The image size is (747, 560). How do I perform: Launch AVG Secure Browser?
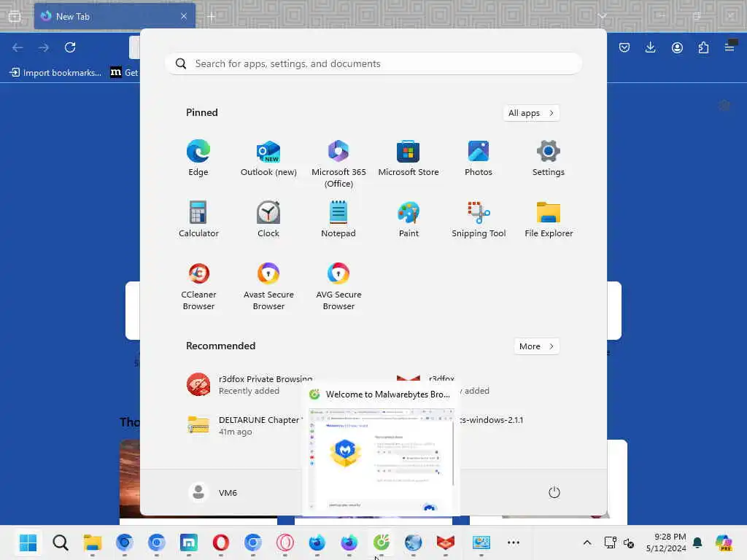point(338,286)
